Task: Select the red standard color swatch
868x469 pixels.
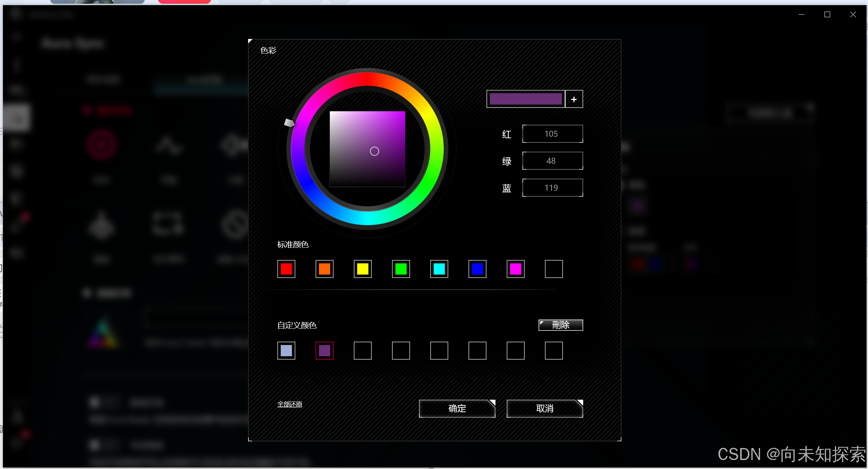Action: (286, 269)
